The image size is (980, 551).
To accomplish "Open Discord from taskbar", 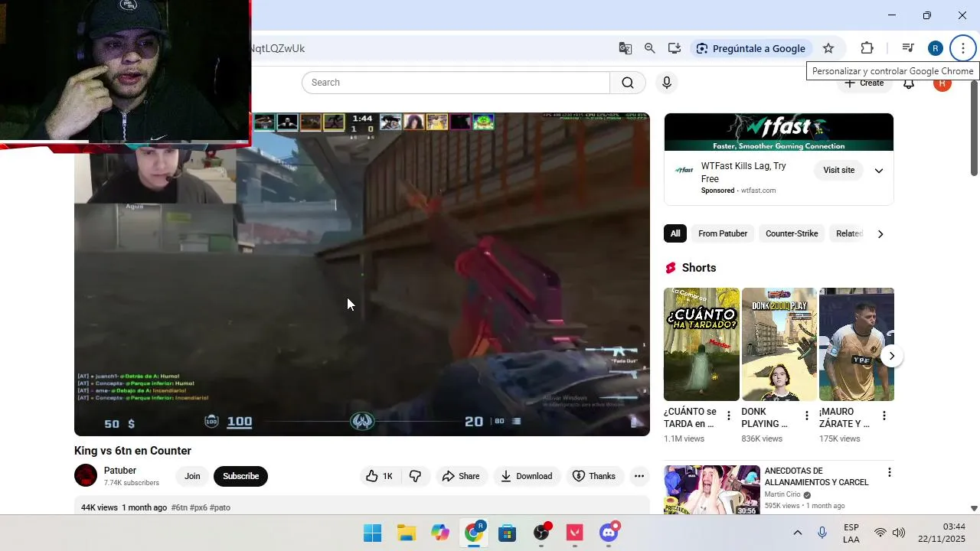I will (609, 533).
